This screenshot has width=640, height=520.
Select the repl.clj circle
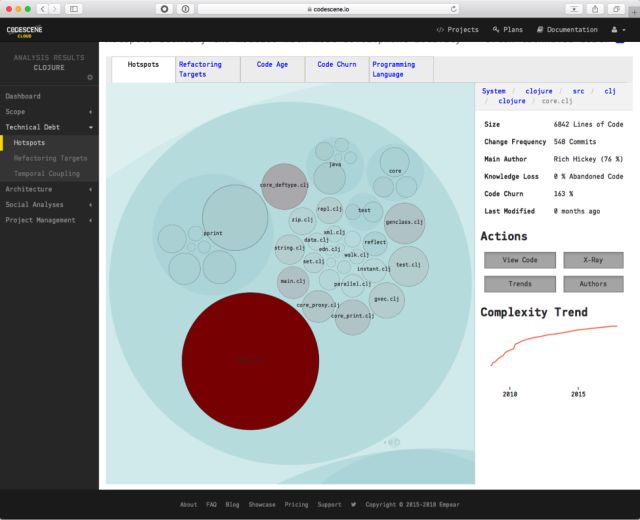pos(329,210)
